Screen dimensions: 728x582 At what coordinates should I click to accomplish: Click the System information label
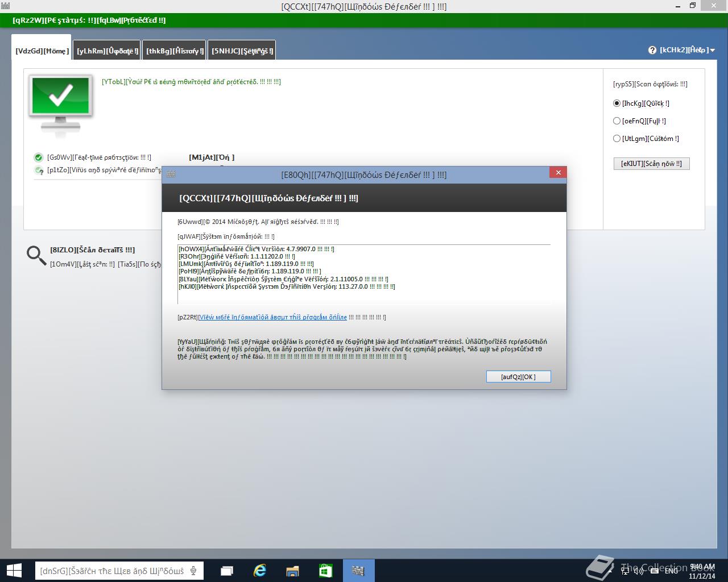226,236
